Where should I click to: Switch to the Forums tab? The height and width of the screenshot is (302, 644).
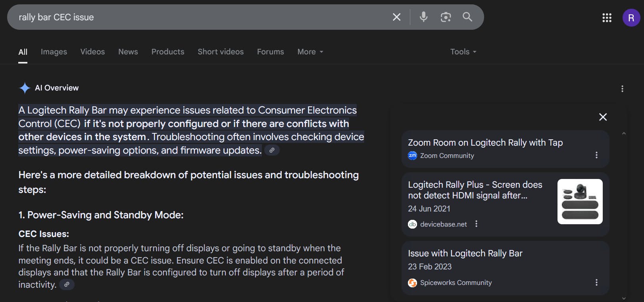click(x=271, y=52)
